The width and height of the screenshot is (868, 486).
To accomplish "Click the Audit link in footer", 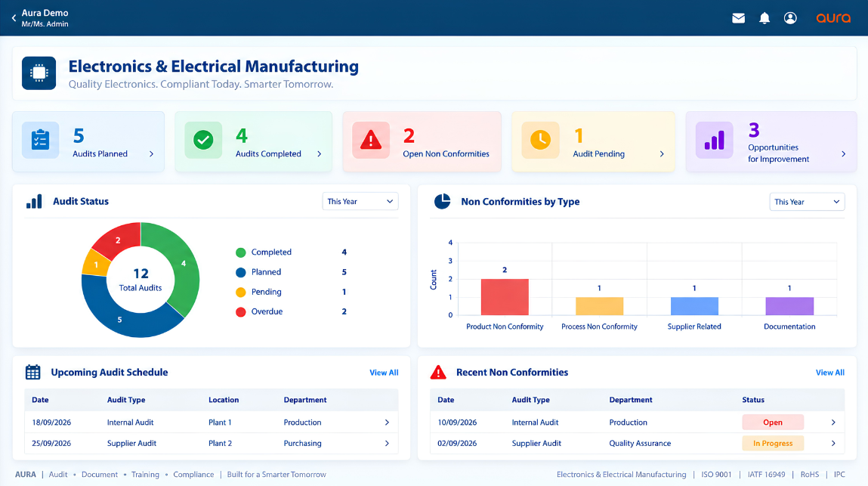I will 58,475.
